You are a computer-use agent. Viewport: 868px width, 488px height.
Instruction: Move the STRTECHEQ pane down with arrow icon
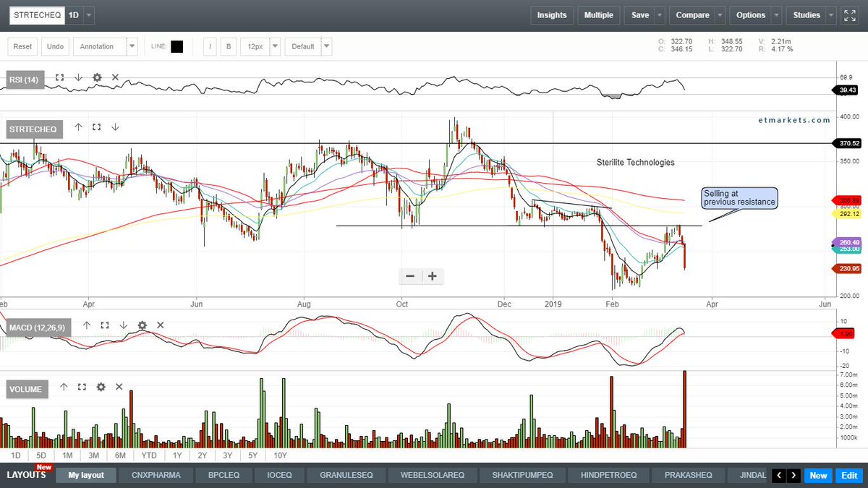(x=115, y=127)
